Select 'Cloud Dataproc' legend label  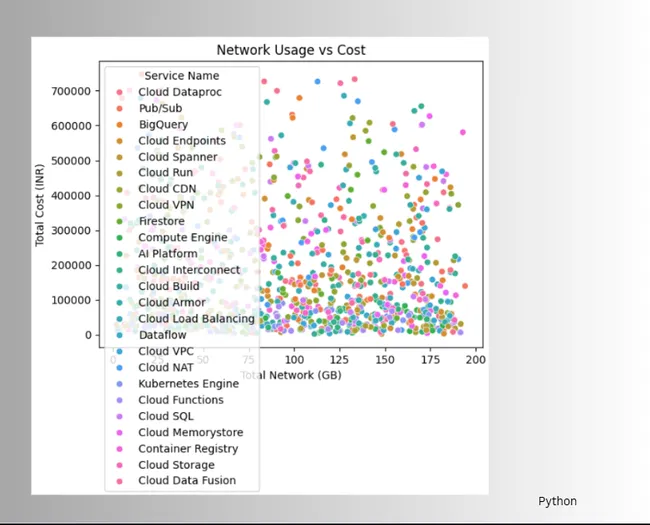180,92
